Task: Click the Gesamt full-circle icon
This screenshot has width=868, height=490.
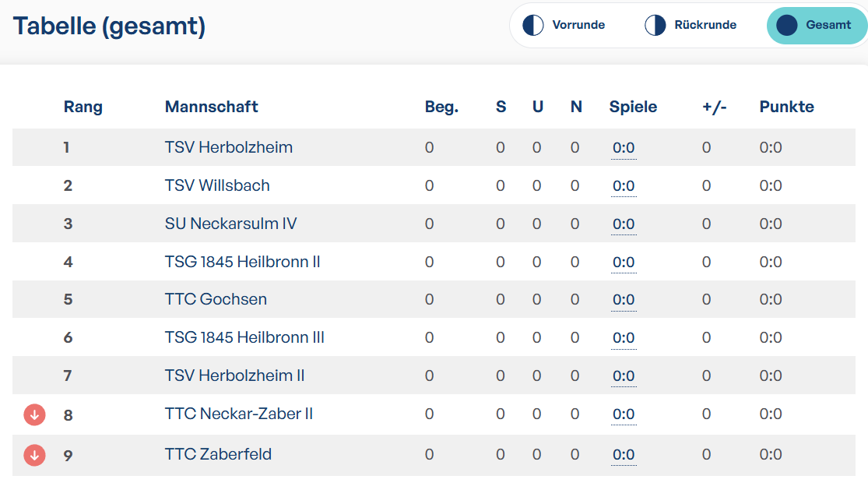Action: coord(786,26)
